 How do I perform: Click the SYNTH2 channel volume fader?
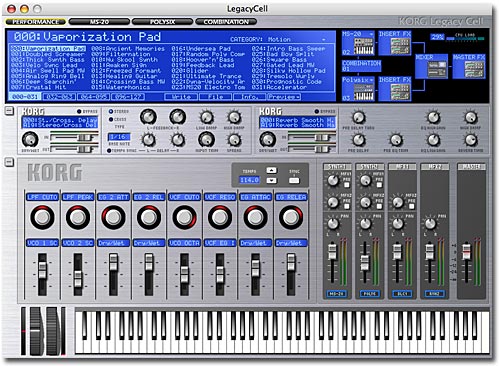(365, 263)
